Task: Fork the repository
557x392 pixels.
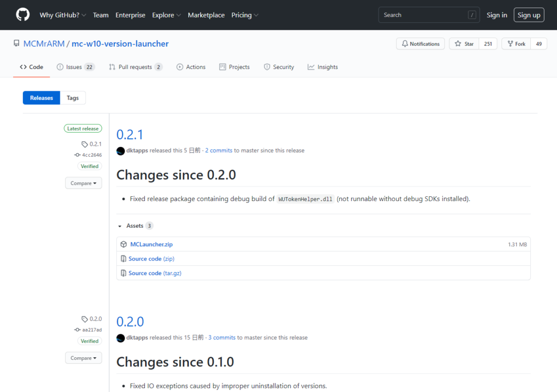Action: click(x=516, y=43)
